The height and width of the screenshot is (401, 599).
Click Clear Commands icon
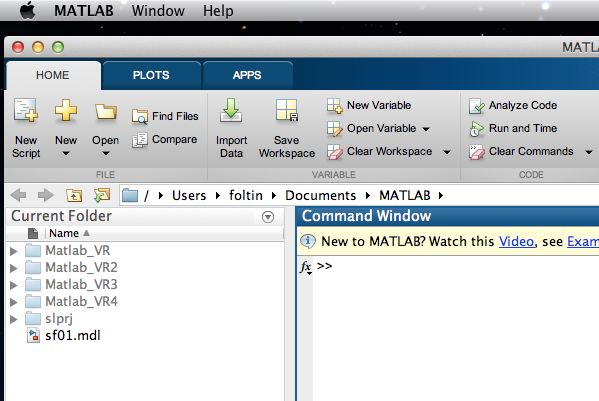(476, 152)
